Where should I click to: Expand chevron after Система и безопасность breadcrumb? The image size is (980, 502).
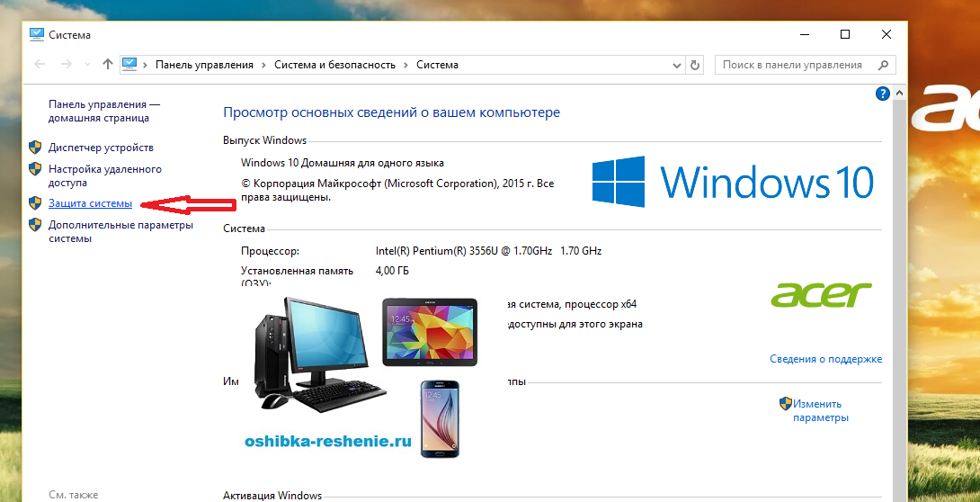click(405, 65)
